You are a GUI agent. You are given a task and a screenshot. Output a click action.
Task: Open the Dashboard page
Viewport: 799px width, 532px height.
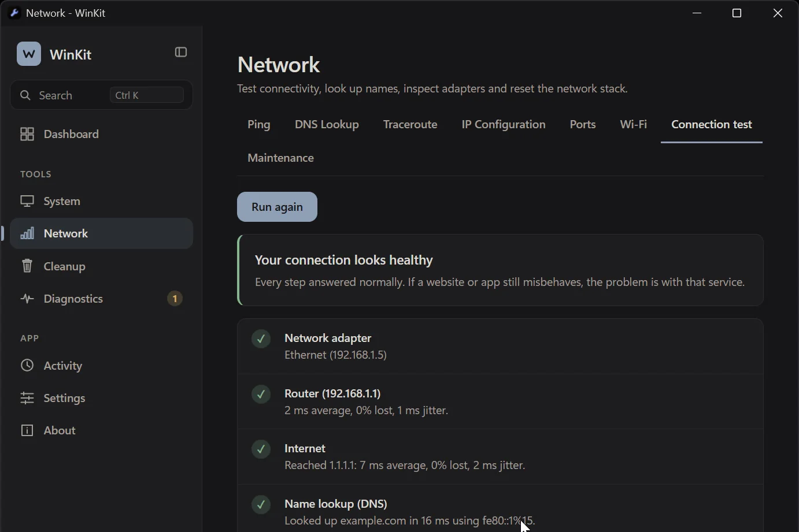pyautogui.click(x=102, y=134)
